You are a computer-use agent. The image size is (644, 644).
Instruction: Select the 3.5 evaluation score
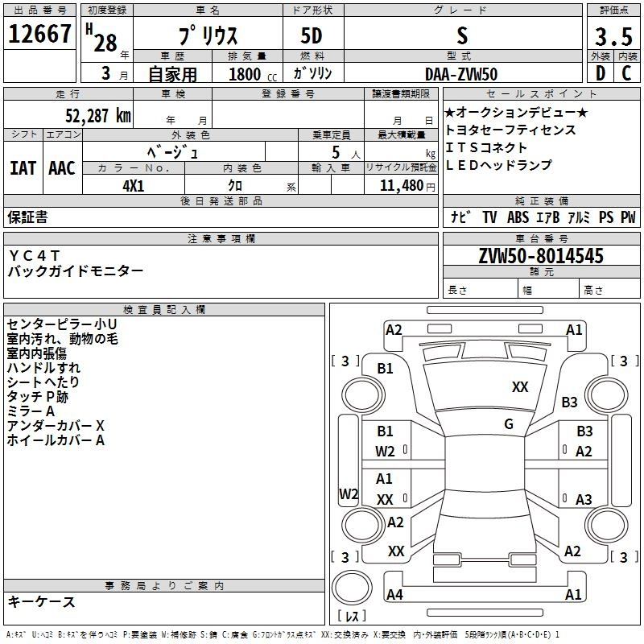613,35
